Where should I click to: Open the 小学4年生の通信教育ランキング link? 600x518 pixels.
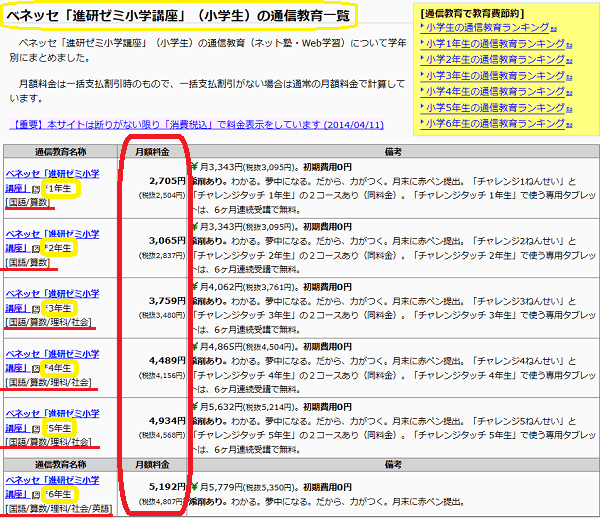(496, 91)
